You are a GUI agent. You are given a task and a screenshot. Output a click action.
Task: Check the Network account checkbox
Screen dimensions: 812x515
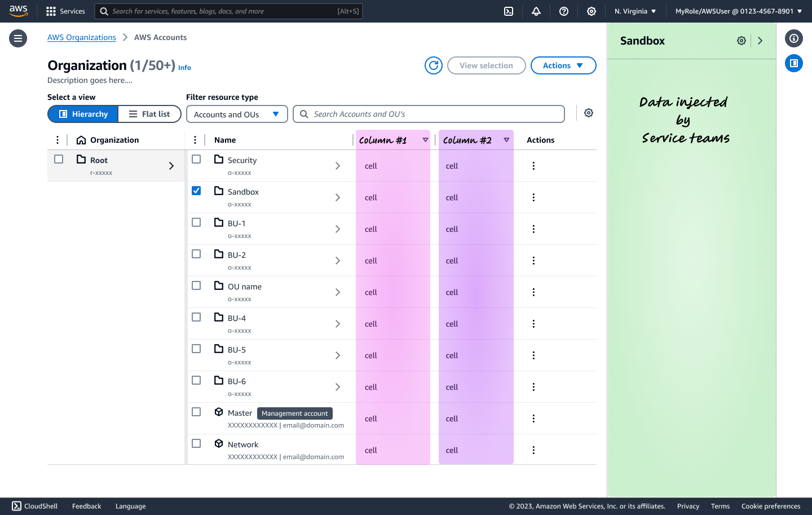click(x=196, y=443)
